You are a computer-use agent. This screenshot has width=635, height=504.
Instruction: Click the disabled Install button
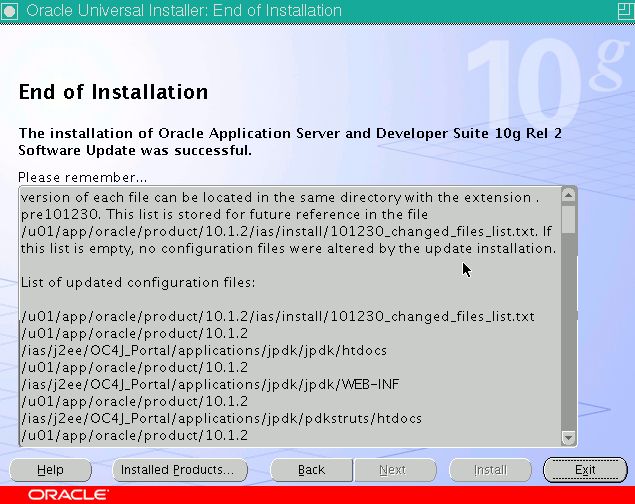pos(490,470)
